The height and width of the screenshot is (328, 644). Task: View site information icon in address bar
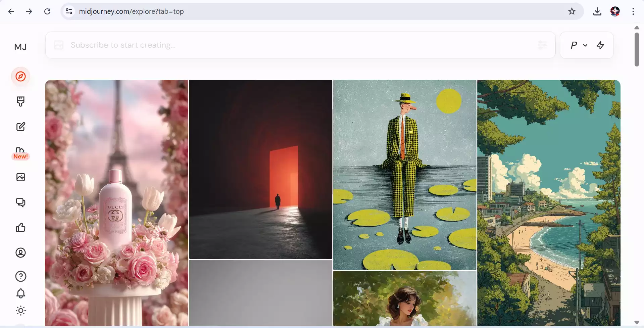tap(69, 11)
